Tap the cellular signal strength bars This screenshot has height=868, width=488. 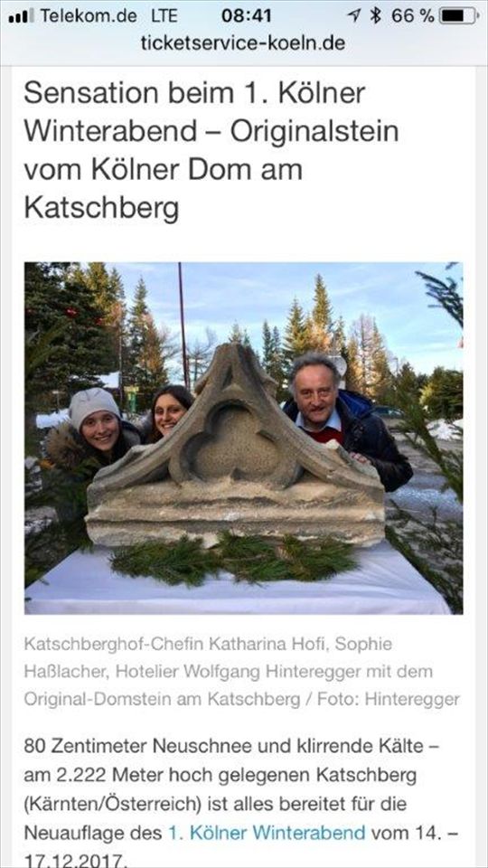pyautogui.click(x=21, y=16)
